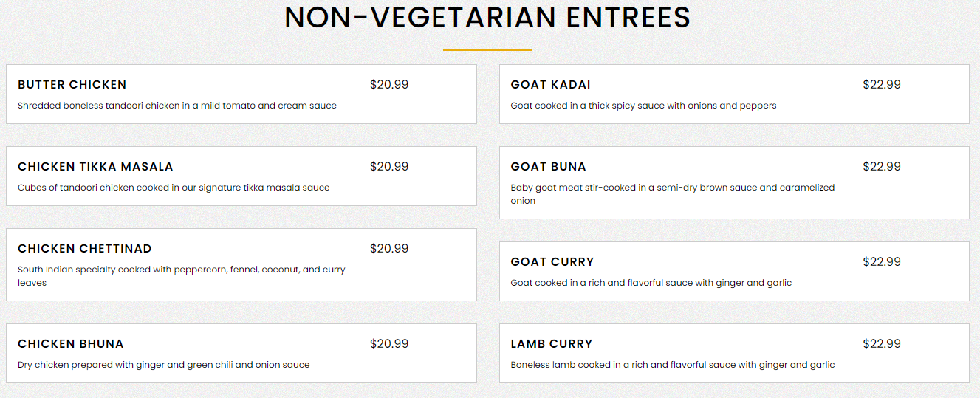Select the Goat Buna price
The width and height of the screenshot is (980, 398).
click(x=882, y=167)
